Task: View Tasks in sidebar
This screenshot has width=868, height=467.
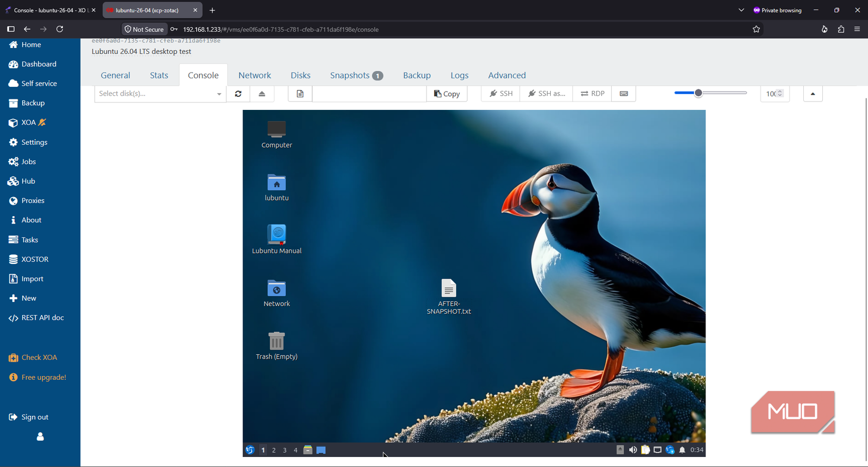Action: click(x=23, y=240)
